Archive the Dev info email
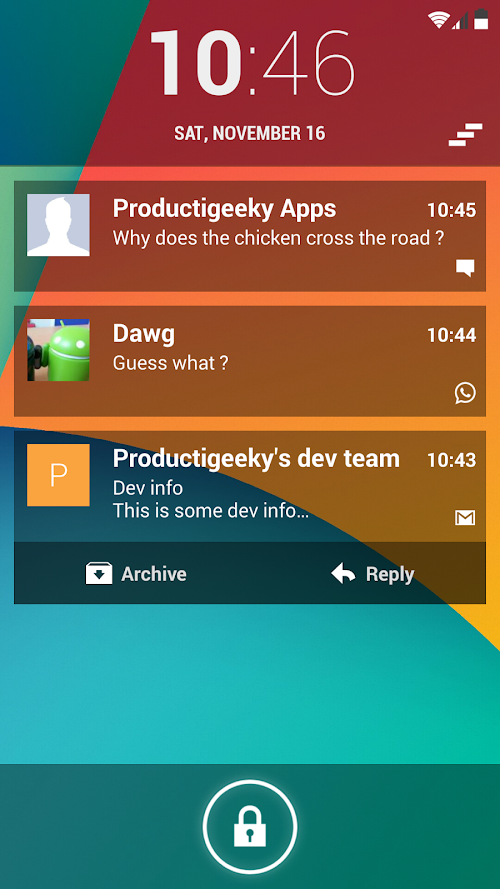The image size is (500, 889). [135, 574]
